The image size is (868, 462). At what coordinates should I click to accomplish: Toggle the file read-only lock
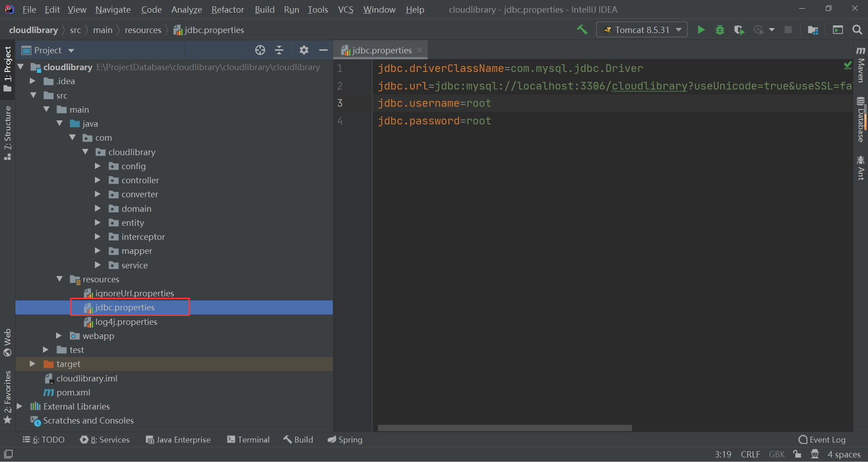(797, 454)
